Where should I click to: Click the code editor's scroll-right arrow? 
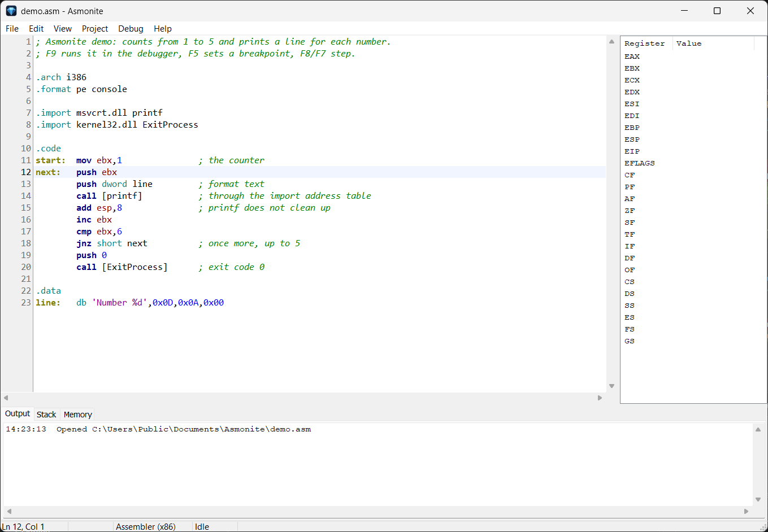point(600,398)
